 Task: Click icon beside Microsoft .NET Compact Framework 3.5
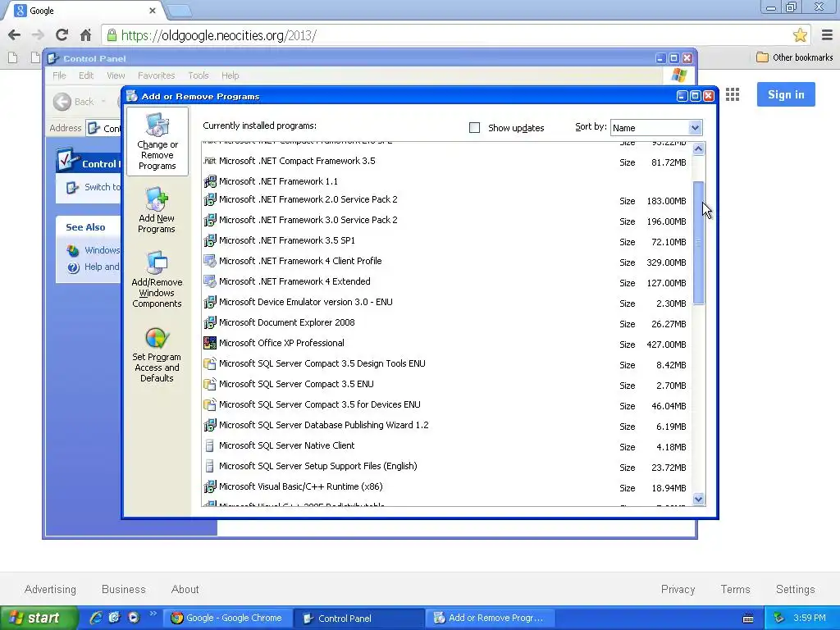pos(210,161)
